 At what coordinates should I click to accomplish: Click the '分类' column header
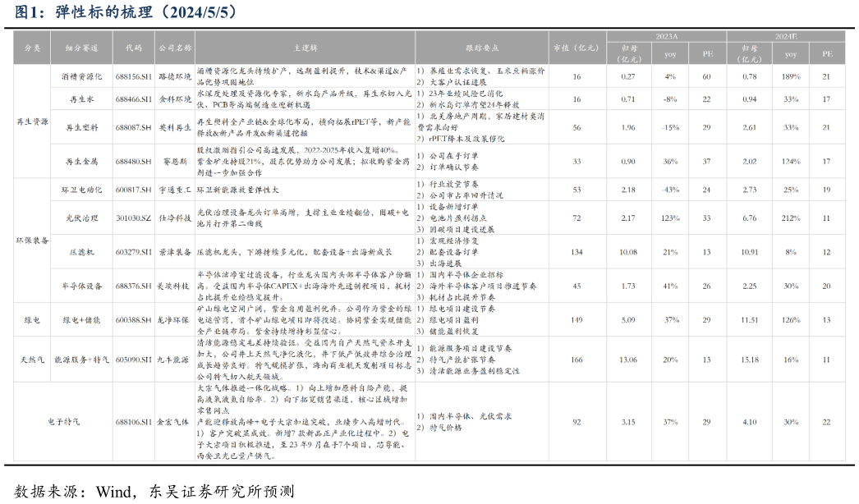pos(32,48)
